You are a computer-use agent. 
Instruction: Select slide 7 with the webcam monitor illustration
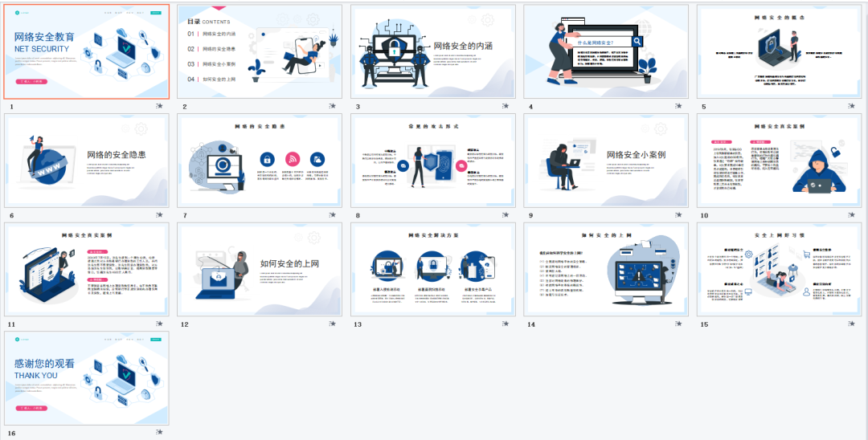(260, 161)
